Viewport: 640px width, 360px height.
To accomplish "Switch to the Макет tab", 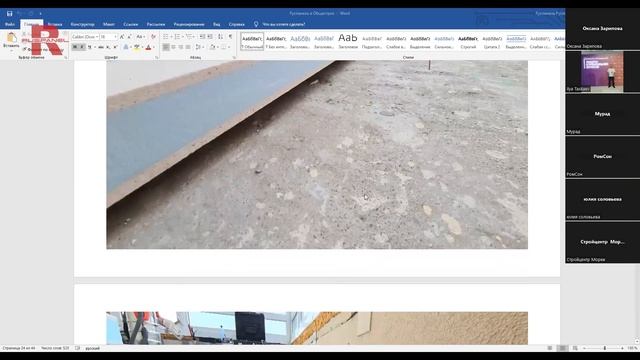I will pyautogui.click(x=109, y=24).
